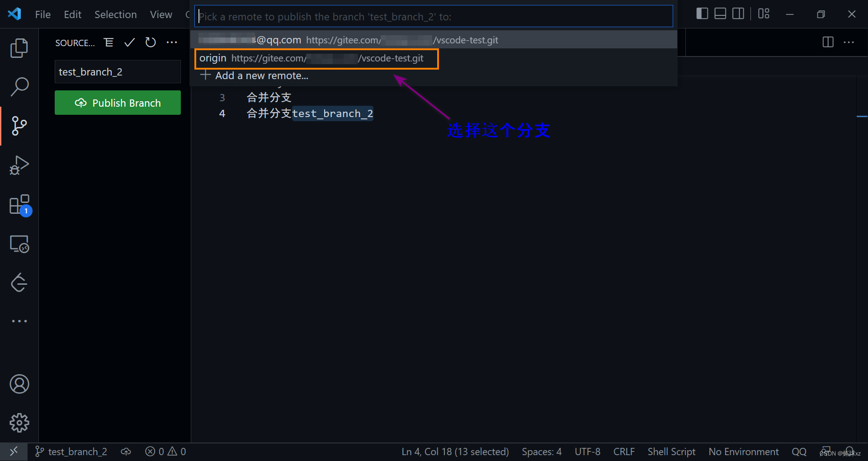This screenshot has width=868, height=461.
Task: Commit changes with the checkmark icon
Action: pyautogui.click(x=129, y=42)
